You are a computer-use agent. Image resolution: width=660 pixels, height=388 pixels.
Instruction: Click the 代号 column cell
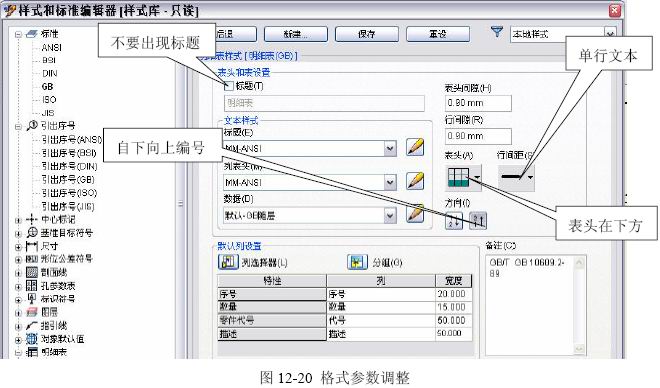pyautogui.click(x=381, y=320)
